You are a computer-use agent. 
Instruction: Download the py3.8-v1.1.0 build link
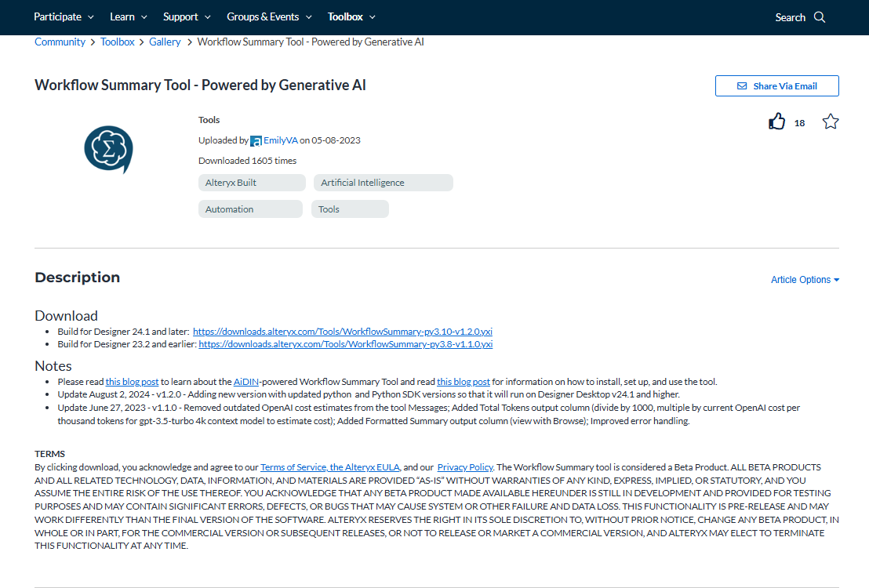click(346, 344)
